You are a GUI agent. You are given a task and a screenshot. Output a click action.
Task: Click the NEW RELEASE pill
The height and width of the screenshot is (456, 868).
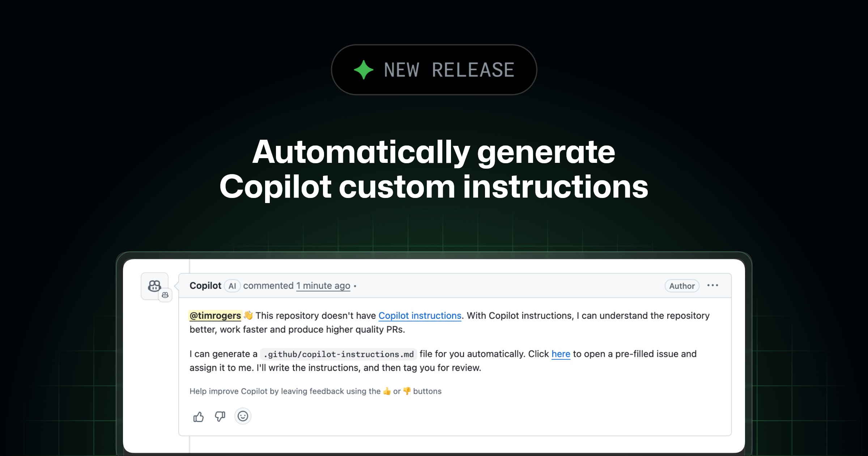[x=434, y=70]
